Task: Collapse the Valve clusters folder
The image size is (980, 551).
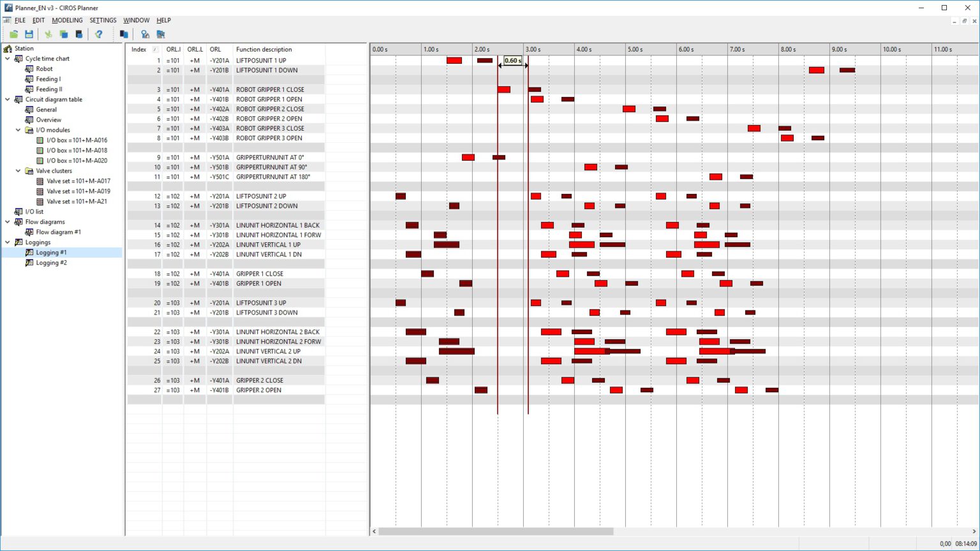Action: pyautogui.click(x=18, y=171)
